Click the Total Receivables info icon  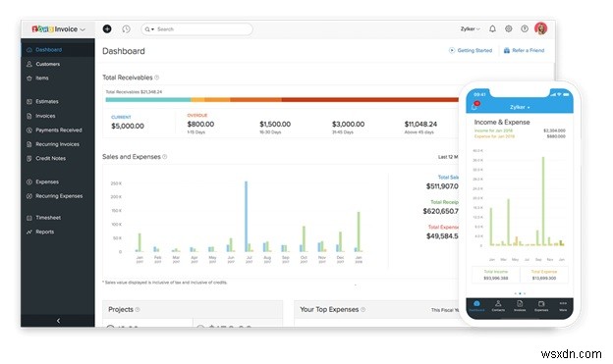157,78
